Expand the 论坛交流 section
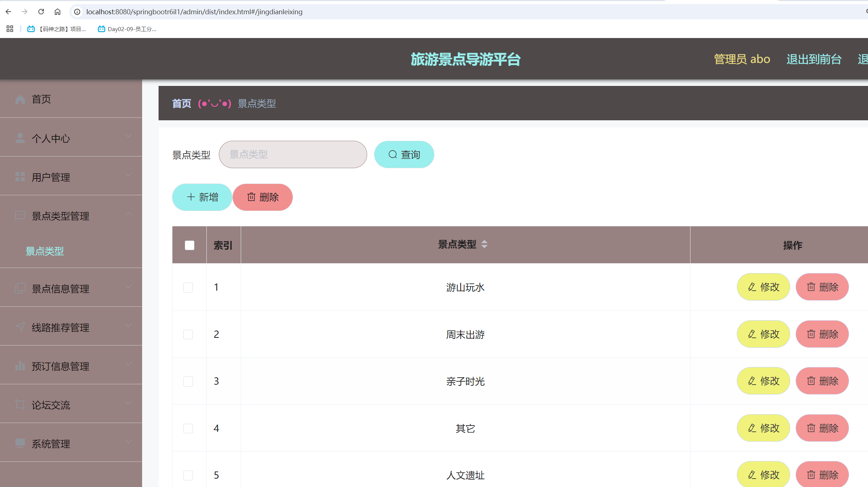Screen dimensions: 868x487 point(128,403)
